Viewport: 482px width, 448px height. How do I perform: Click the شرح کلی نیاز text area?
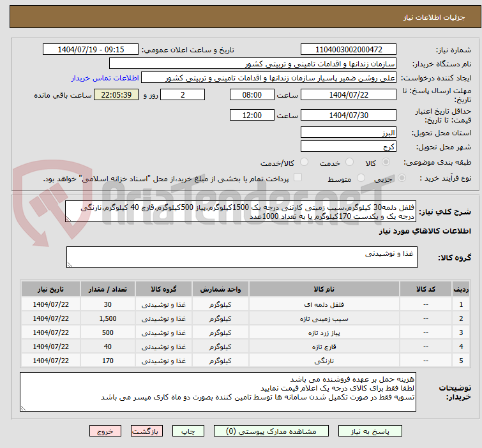point(241,211)
